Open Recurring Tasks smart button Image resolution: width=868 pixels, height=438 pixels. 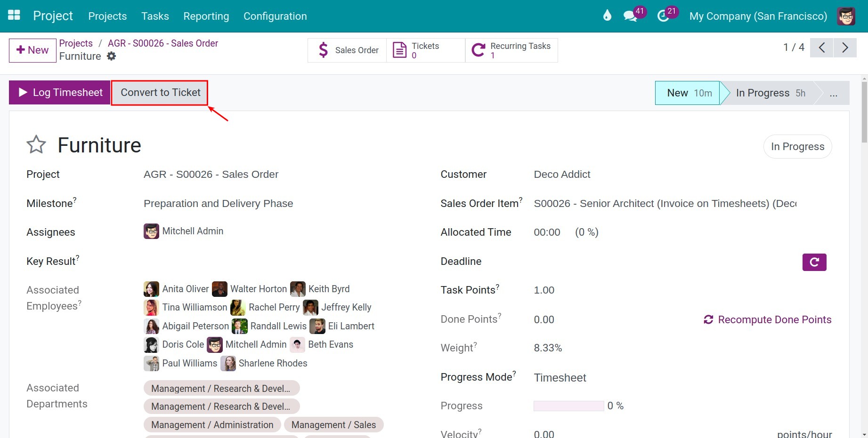pos(512,50)
